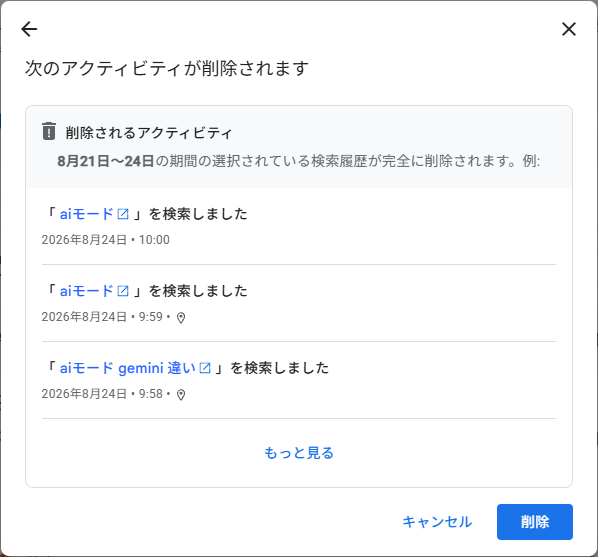The height and width of the screenshot is (557, 598).
Task: Cancel deletion with キャンセル
Action: coord(437,522)
